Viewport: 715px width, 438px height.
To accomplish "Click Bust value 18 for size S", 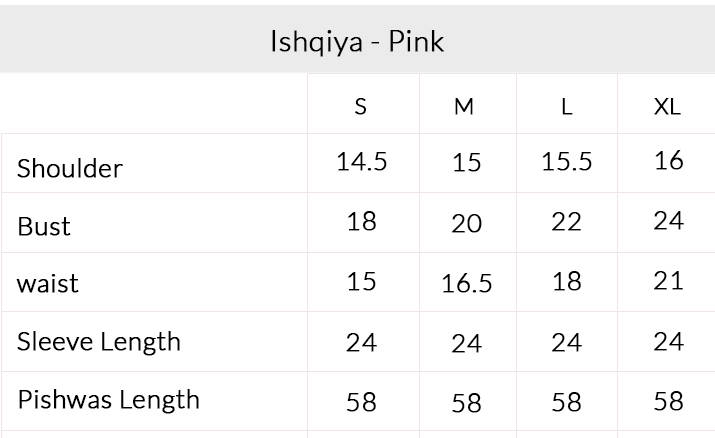I will (361, 221).
